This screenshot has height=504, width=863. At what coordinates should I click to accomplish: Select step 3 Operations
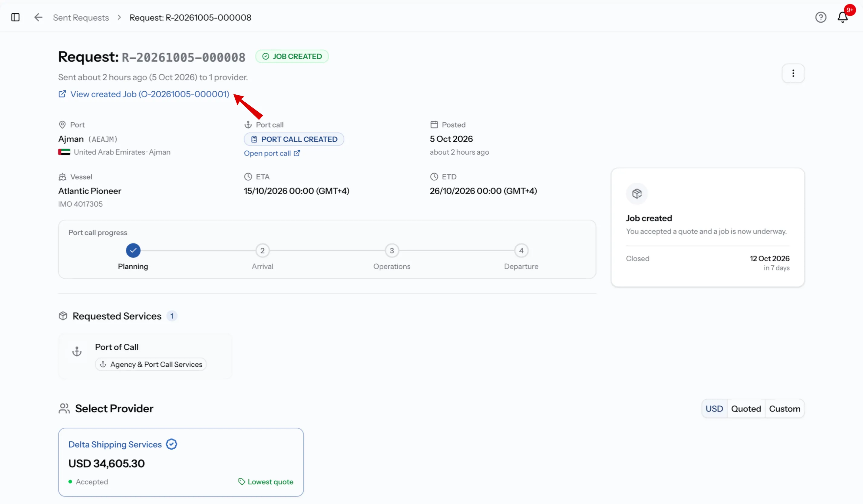click(392, 250)
